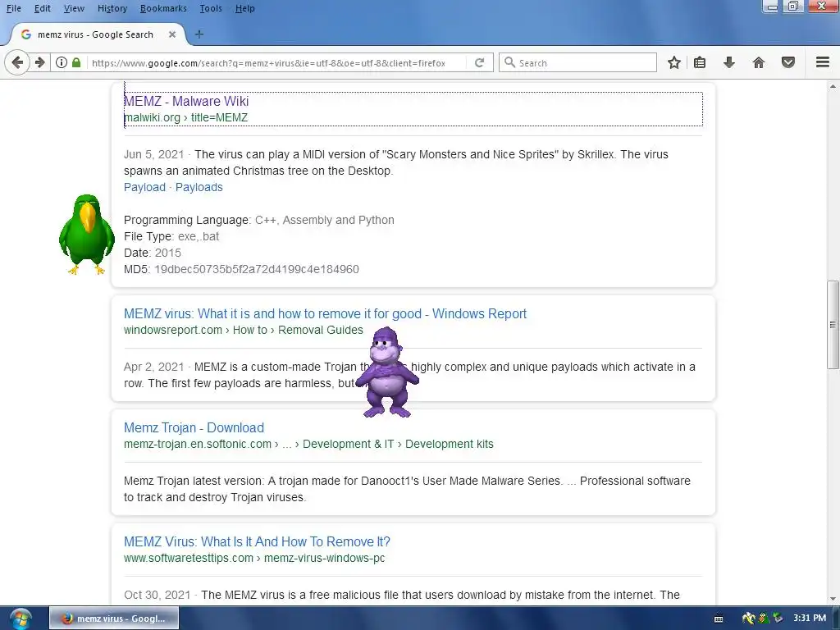Image resolution: width=840 pixels, height=630 pixels.
Task: Follow the Payload link
Action: 144,187
